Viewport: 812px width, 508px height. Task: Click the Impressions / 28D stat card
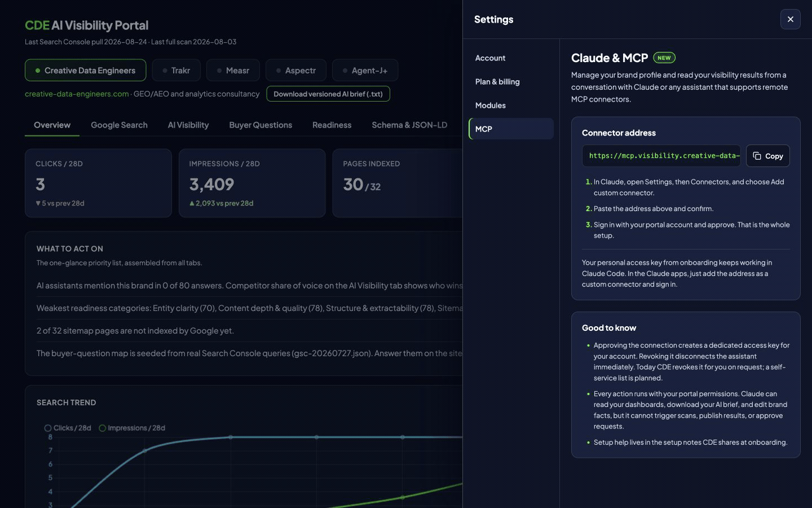[x=252, y=183]
